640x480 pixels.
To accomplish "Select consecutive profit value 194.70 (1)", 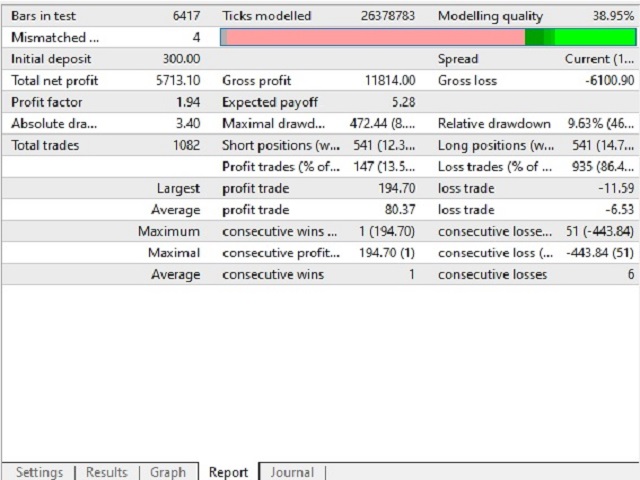I will tap(387, 253).
